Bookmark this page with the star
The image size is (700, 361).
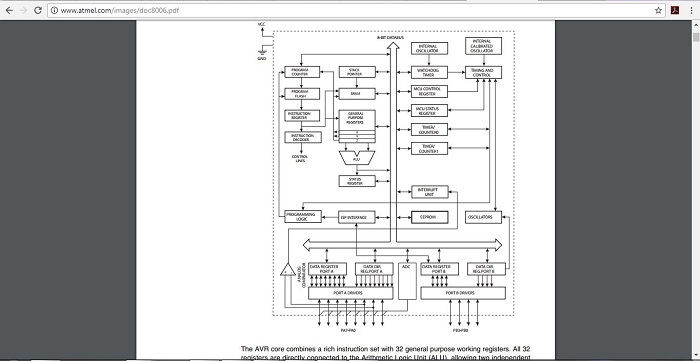[658, 10]
